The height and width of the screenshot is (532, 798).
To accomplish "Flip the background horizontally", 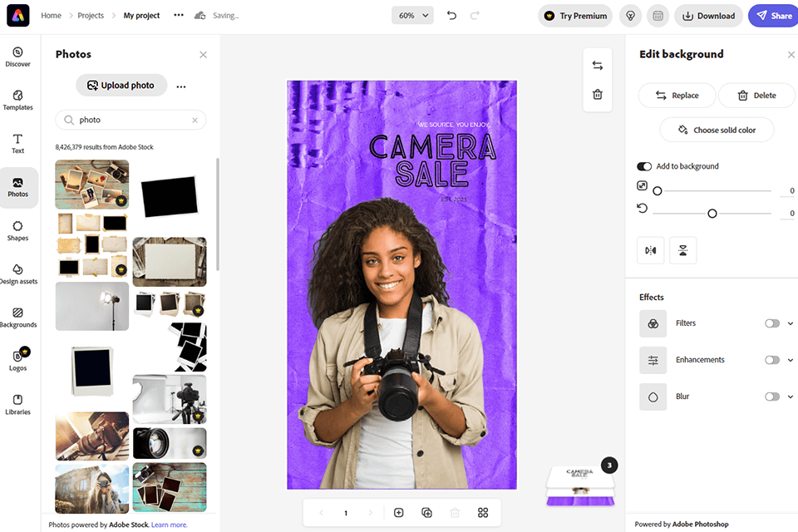I will click(x=650, y=250).
